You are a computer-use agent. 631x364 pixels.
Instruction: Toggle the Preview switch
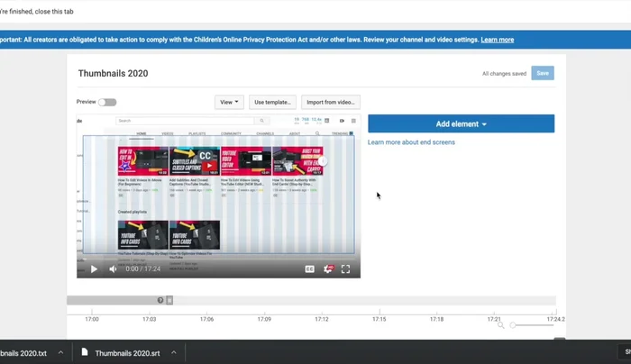107,102
